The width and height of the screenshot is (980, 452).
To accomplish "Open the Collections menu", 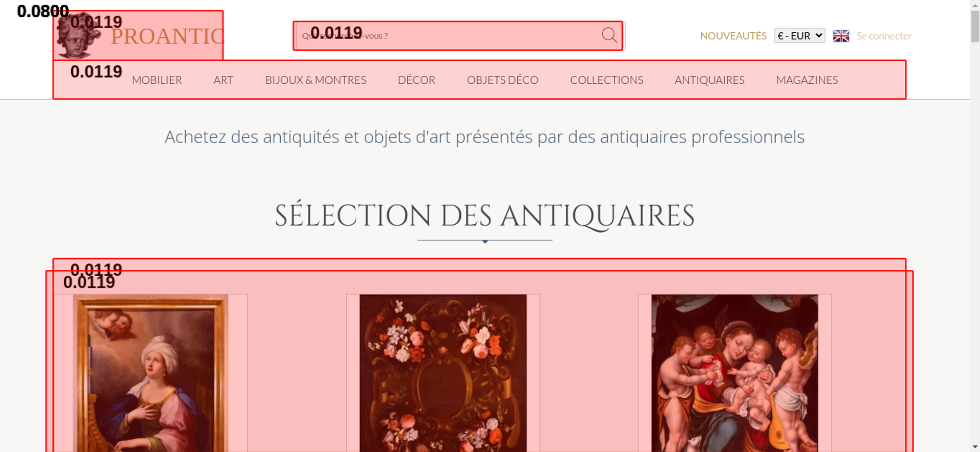I will tap(607, 80).
